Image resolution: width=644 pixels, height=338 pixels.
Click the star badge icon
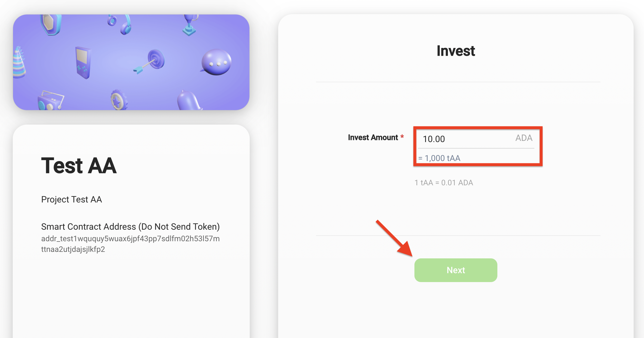(x=118, y=100)
